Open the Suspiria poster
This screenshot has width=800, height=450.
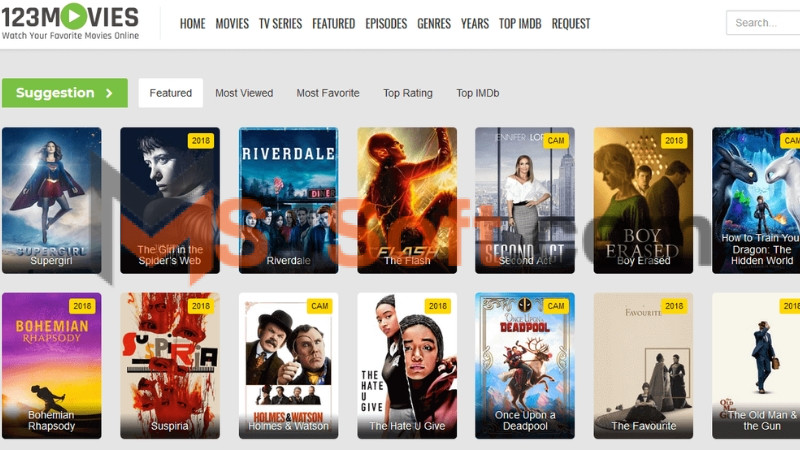point(170,366)
